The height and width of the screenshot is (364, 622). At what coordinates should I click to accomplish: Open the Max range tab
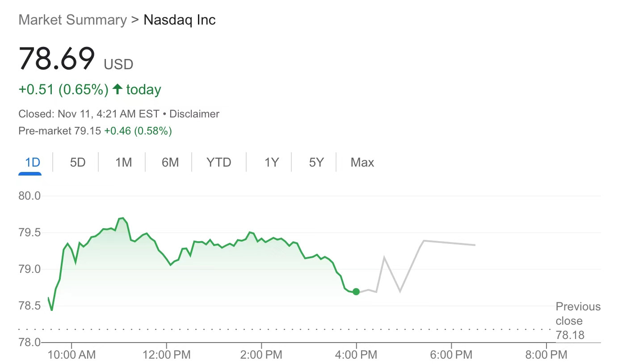pos(362,163)
